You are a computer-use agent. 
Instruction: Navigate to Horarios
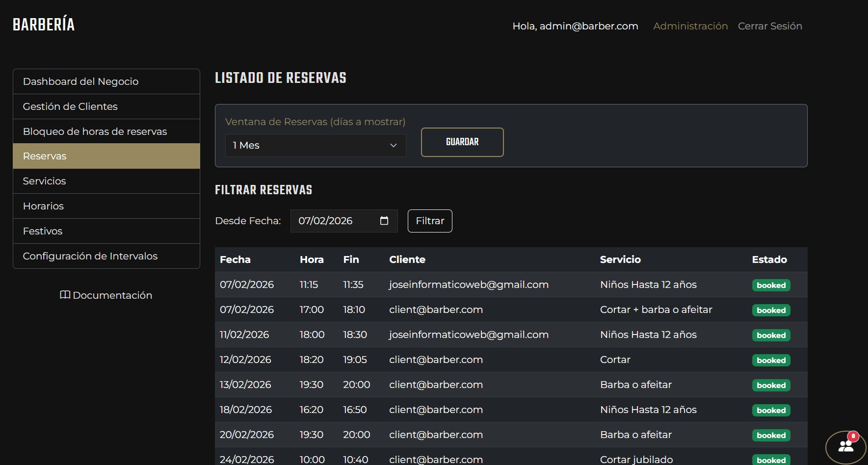(x=106, y=206)
